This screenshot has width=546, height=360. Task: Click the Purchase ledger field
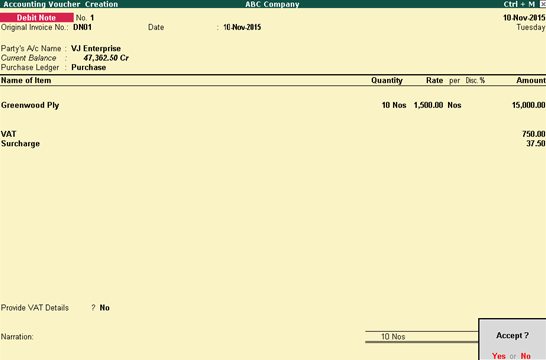point(88,68)
